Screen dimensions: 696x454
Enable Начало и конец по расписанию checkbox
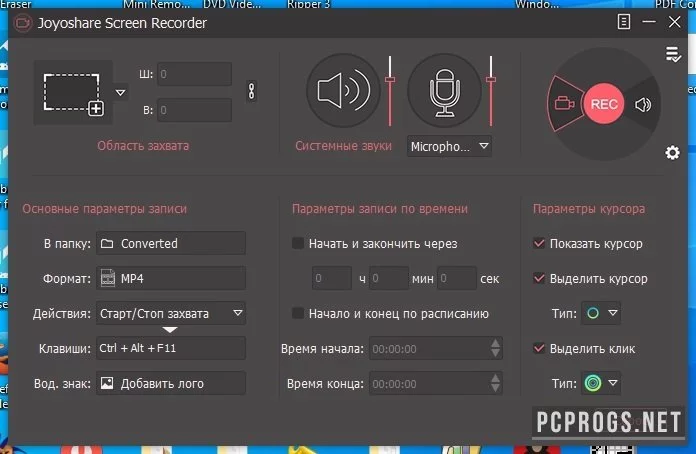pos(298,313)
